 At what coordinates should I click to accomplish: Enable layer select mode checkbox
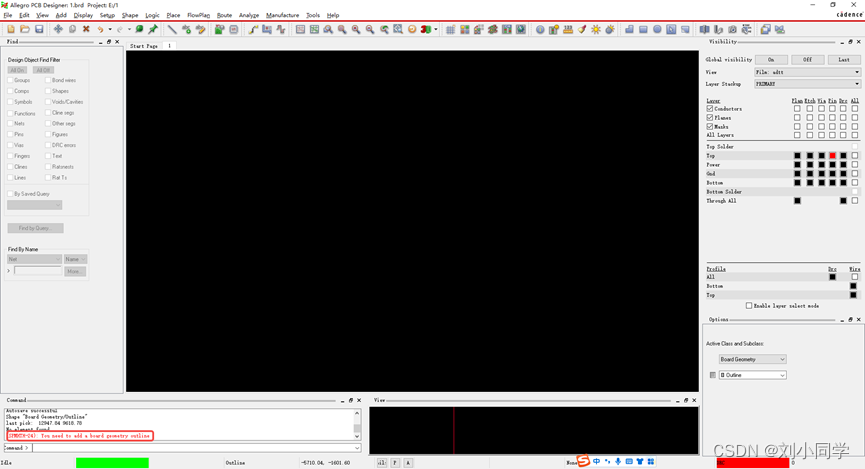pos(749,306)
